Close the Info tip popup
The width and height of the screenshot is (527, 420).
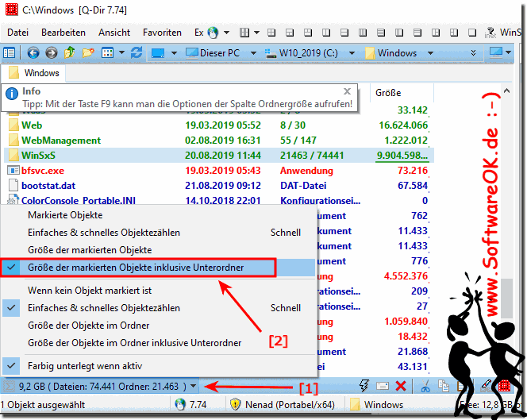point(347,91)
